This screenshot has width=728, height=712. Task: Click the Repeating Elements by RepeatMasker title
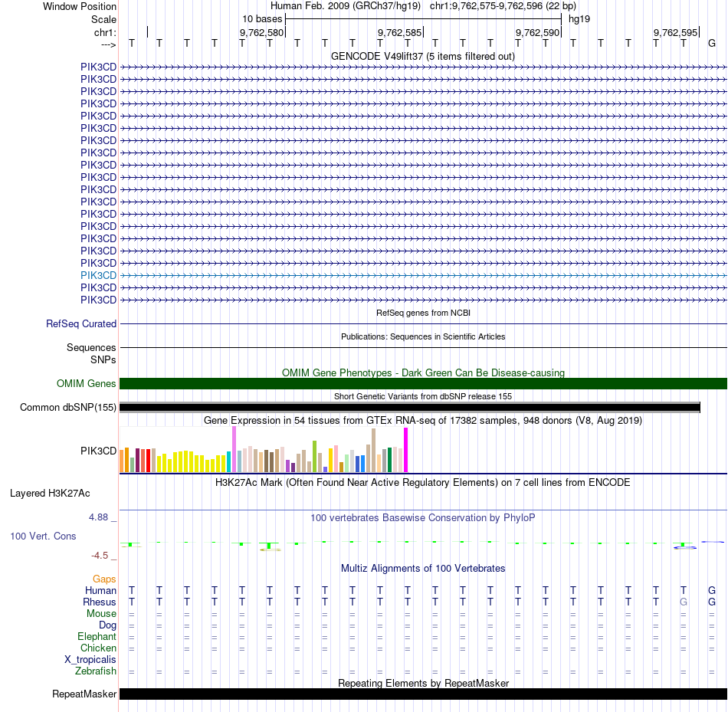(x=424, y=683)
